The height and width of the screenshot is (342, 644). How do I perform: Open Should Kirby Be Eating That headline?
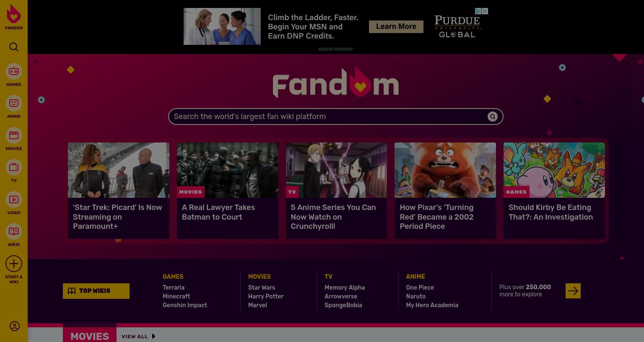coord(551,212)
